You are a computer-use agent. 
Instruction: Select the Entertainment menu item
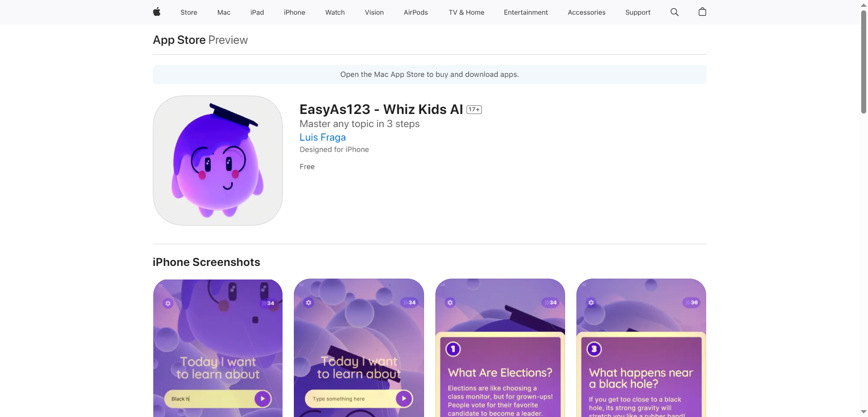[526, 12]
